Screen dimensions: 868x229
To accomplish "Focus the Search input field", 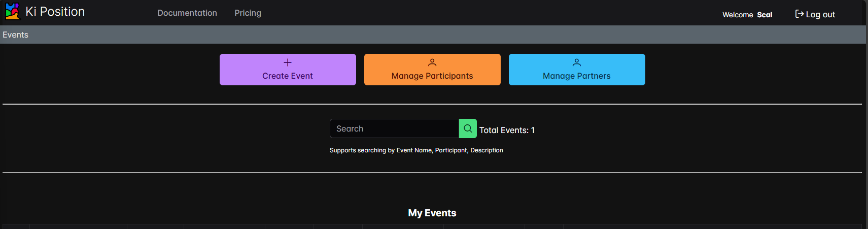I will [x=394, y=128].
